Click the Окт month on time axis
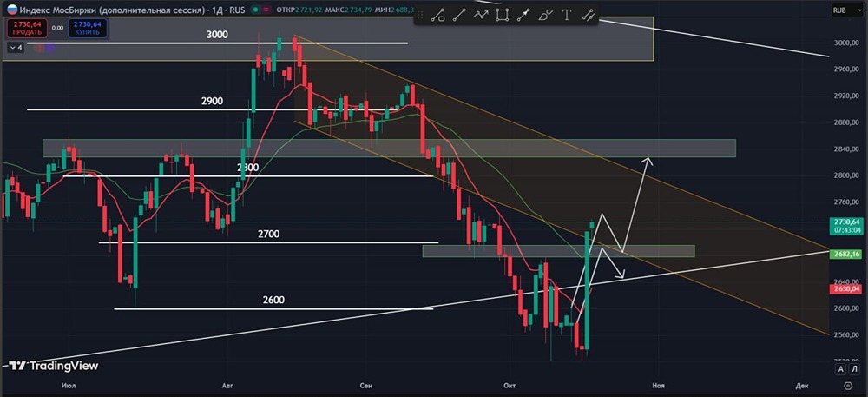Screen dimensions: 868x397 510,385
